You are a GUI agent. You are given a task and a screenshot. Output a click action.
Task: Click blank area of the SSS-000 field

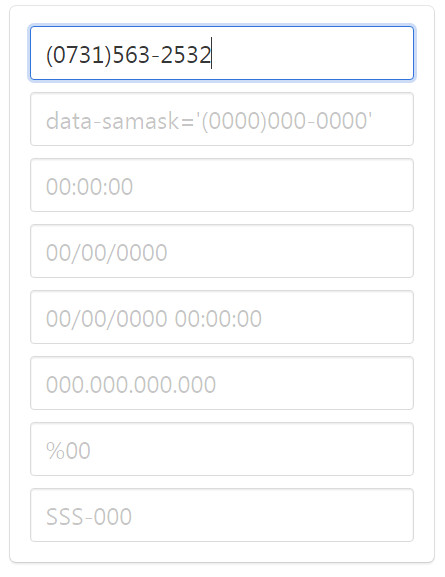point(272,515)
